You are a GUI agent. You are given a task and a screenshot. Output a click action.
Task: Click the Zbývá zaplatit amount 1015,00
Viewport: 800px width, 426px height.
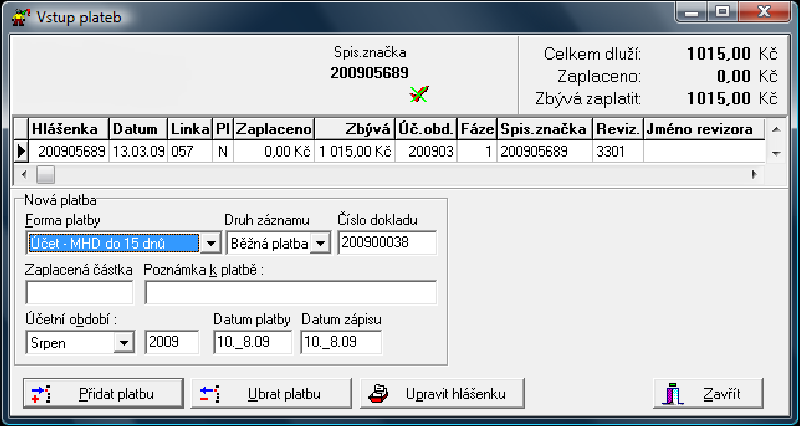[x=719, y=98]
